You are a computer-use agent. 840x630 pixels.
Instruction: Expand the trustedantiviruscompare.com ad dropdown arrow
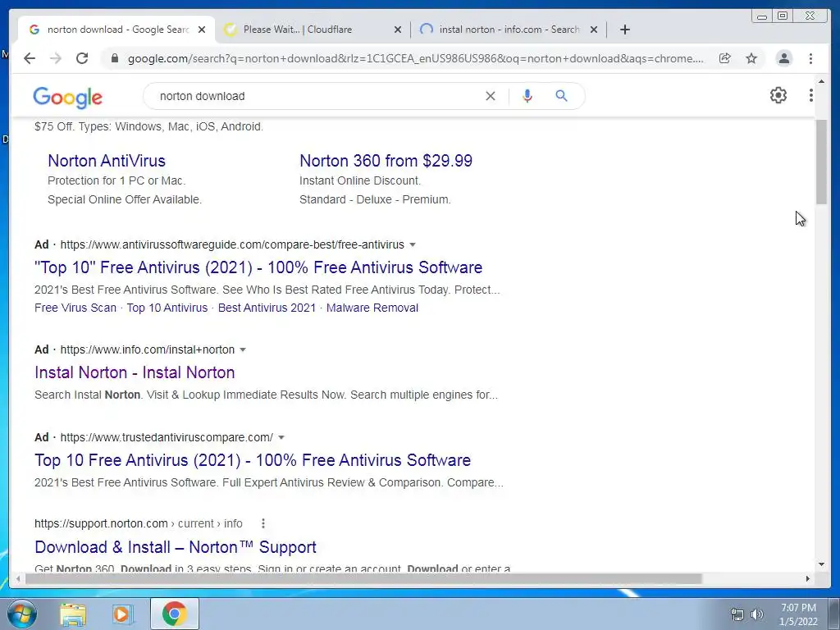pos(281,438)
